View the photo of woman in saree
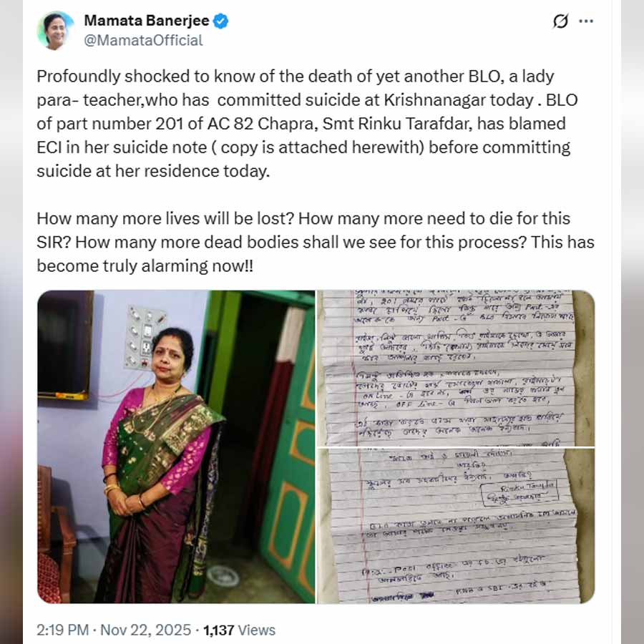Viewport: 644px width, 644px height. coord(176,447)
